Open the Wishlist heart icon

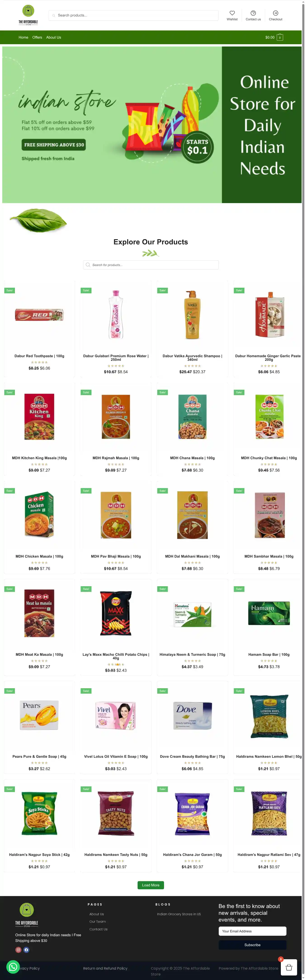pos(232,13)
